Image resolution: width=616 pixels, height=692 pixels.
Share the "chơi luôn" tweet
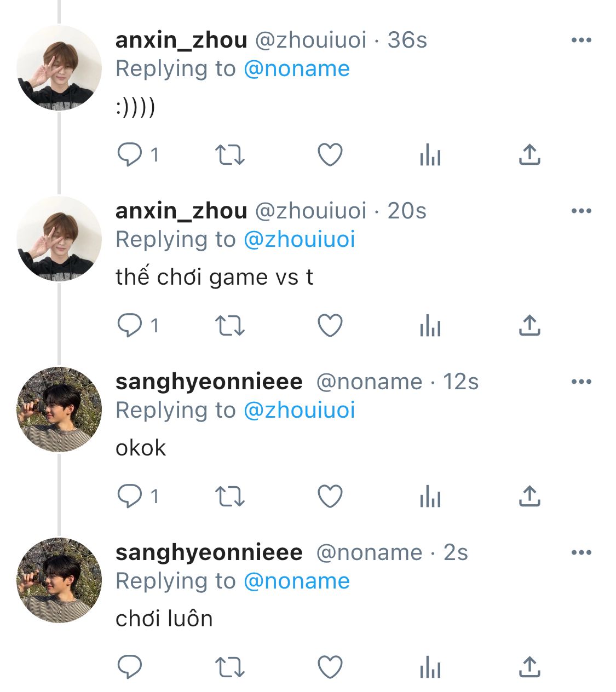tap(529, 667)
